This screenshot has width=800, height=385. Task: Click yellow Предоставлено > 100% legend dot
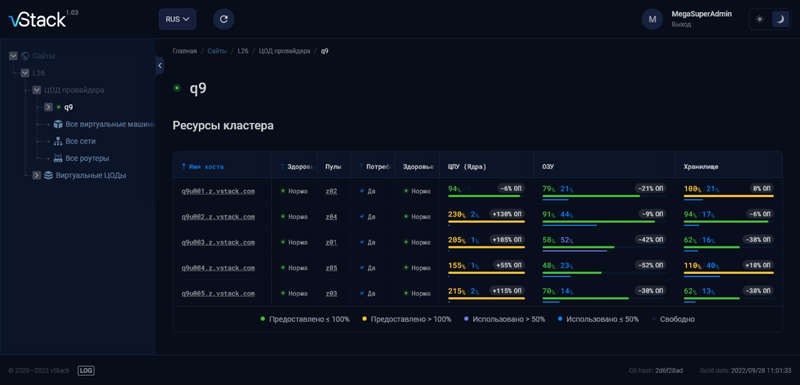pyautogui.click(x=365, y=319)
